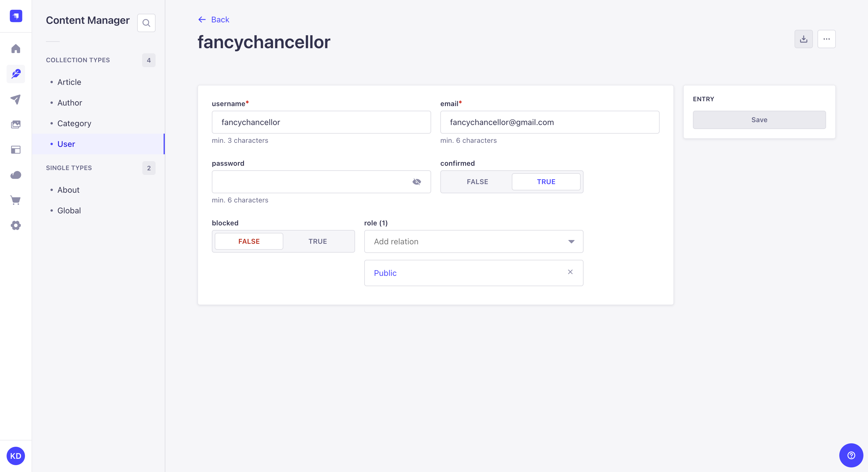This screenshot has height=472, width=868.
Task: Toggle confirmed status to FALSE
Action: click(x=477, y=181)
